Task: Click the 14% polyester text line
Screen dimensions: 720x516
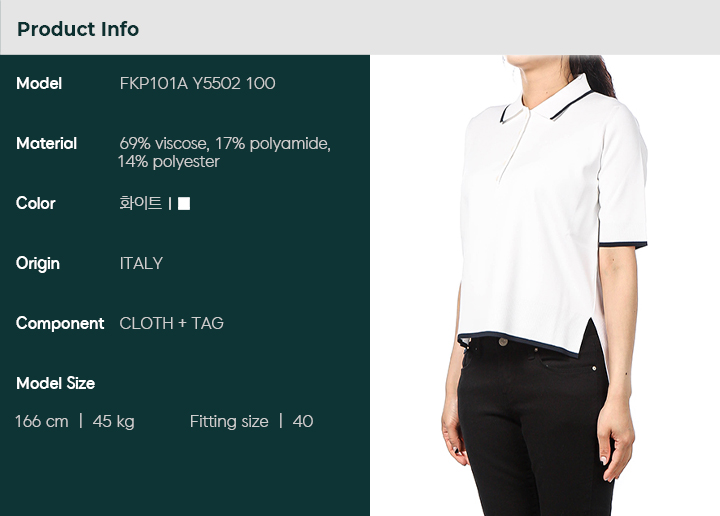Action: tap(169, 162)
